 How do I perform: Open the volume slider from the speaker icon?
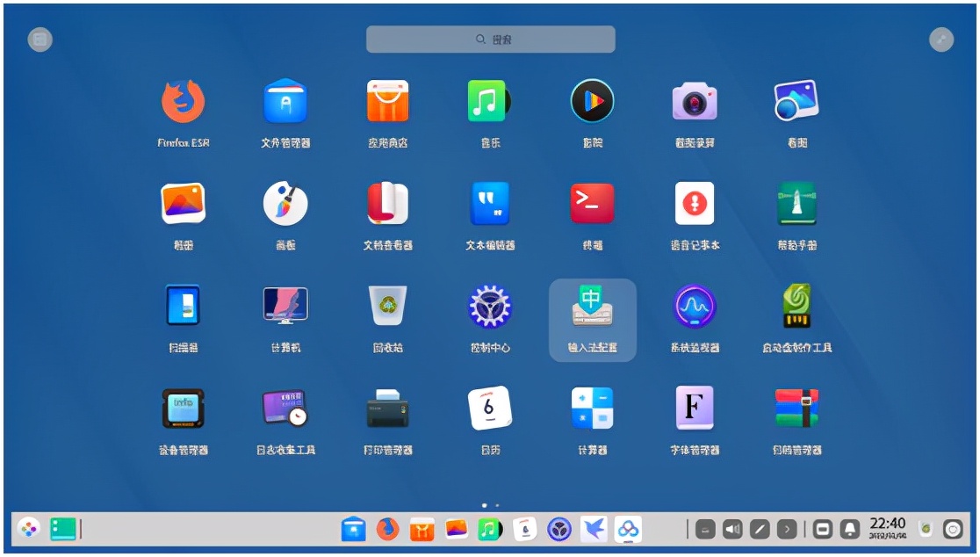click(732, 530)
